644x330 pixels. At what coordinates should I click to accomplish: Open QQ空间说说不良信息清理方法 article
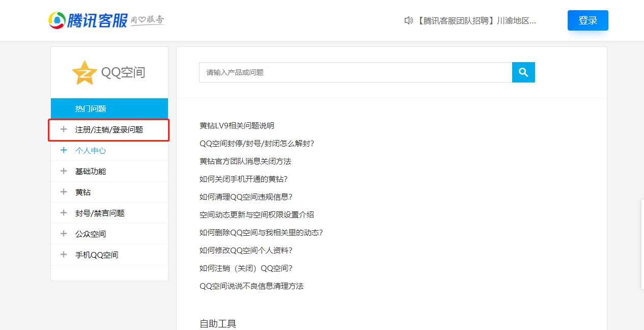[251, 286]
